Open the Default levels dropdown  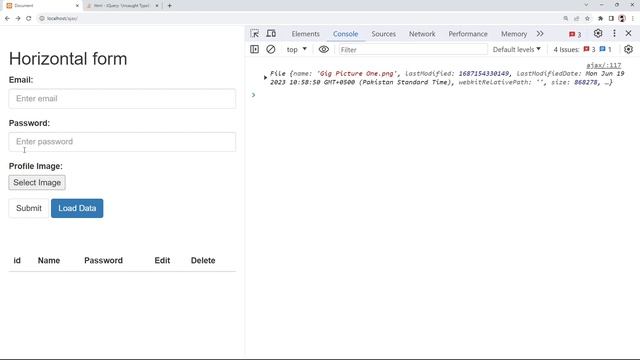tap(516, 49)
